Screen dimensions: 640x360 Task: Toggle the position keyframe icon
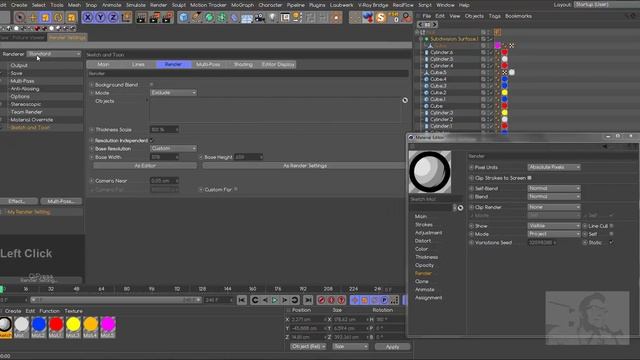coord(354,300)
